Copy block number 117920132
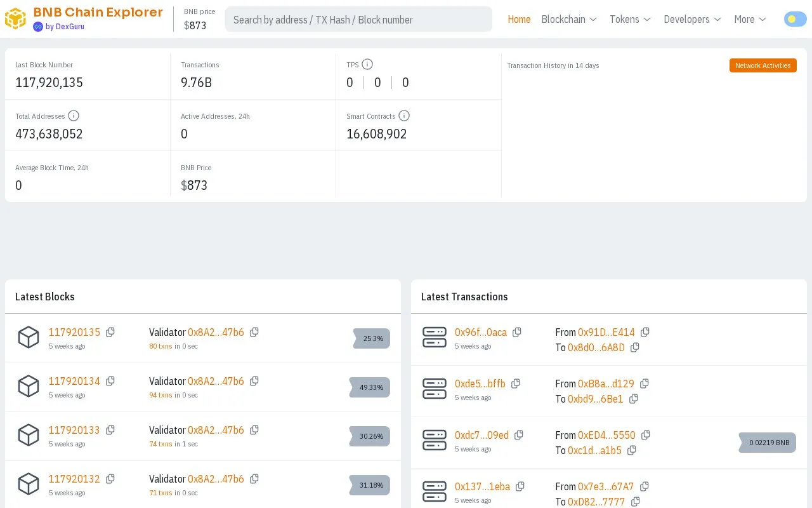 [110, 479]
